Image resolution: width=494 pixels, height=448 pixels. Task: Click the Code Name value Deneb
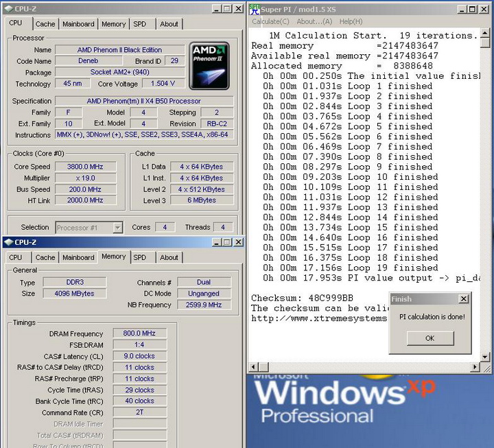pos(89,61)
